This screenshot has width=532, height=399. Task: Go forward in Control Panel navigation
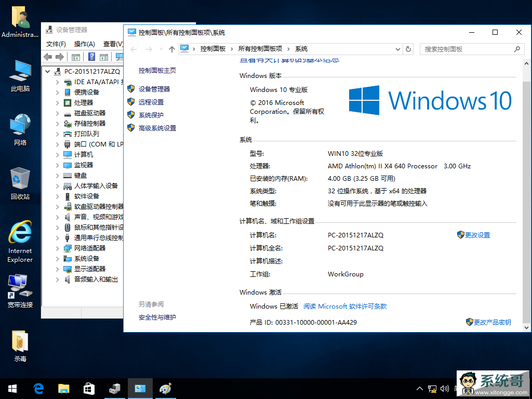pos(149,49)
